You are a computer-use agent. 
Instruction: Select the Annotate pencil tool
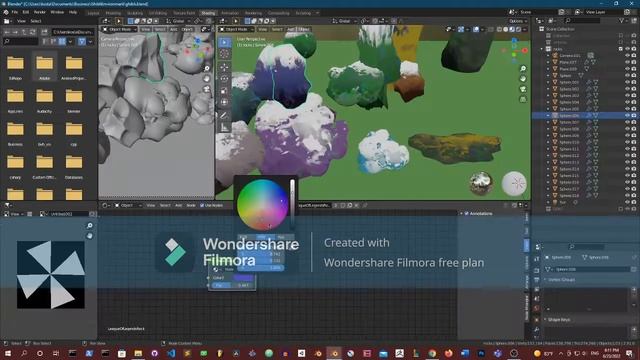coord(224,116)
